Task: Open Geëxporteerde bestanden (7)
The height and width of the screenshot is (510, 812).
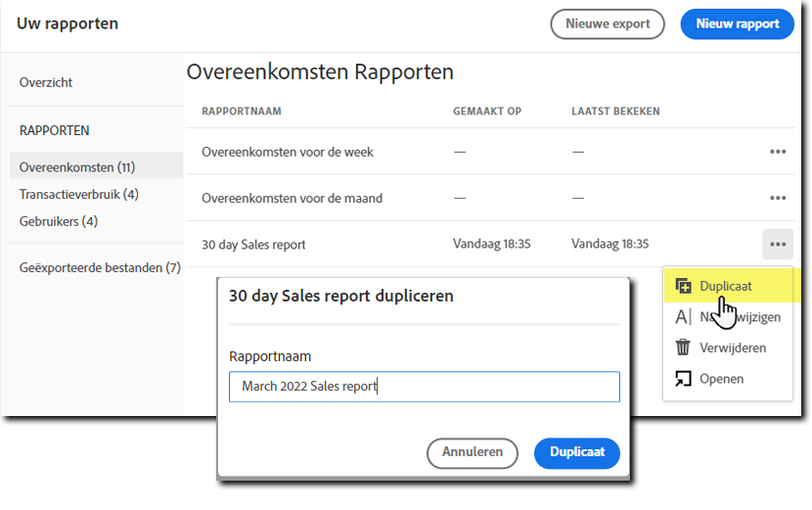Action: pos(100,267)
